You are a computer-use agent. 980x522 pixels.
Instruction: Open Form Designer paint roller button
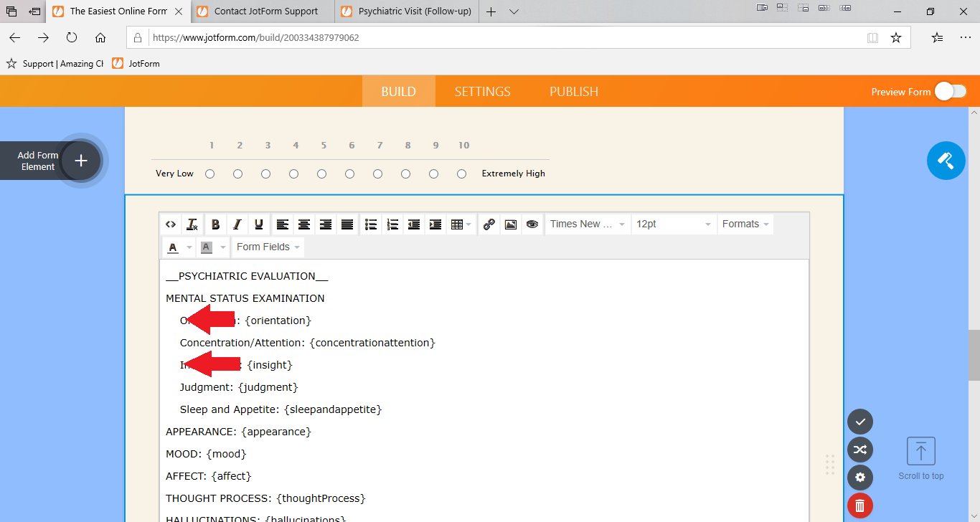(x=946, y=161)
